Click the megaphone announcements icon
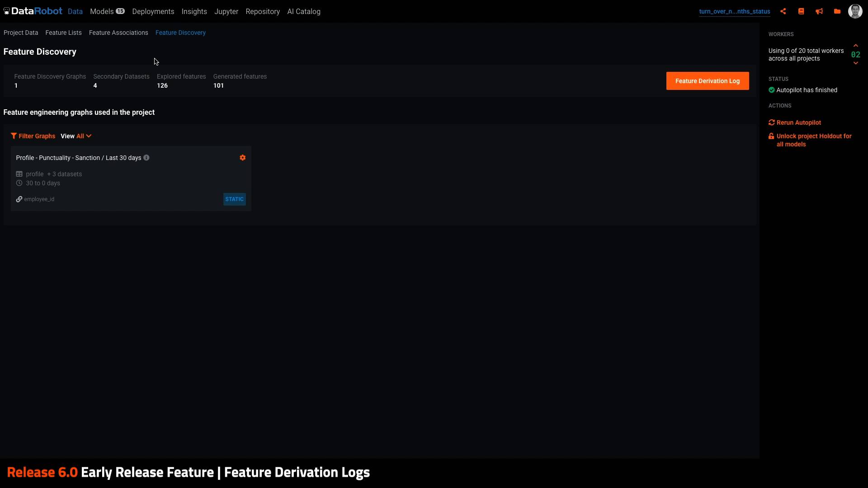 click(819, 11)
